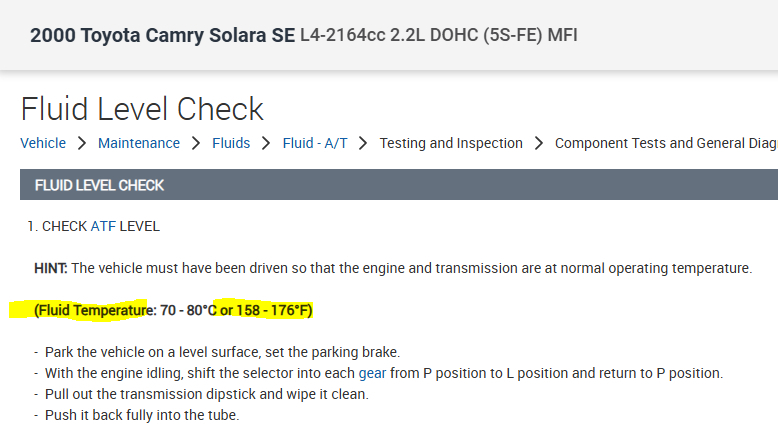Click the Fluid Level Check page title

click(142, 108)
